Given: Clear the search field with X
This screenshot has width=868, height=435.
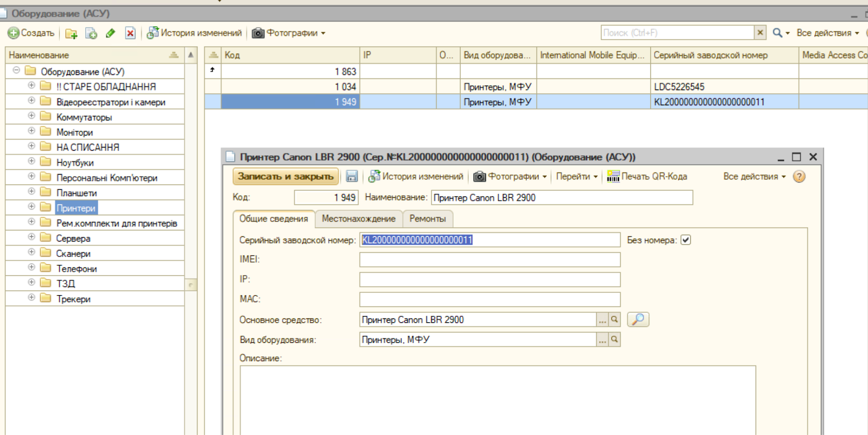Looking at the screenshot, I should tap(761, 33).
